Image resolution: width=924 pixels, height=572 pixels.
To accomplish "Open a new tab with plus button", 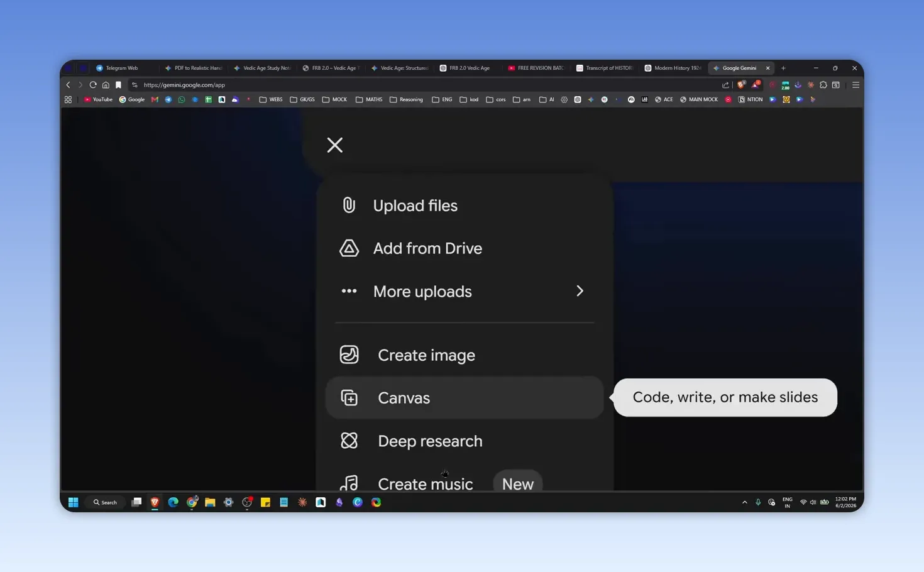I will [x=783, y=68].
